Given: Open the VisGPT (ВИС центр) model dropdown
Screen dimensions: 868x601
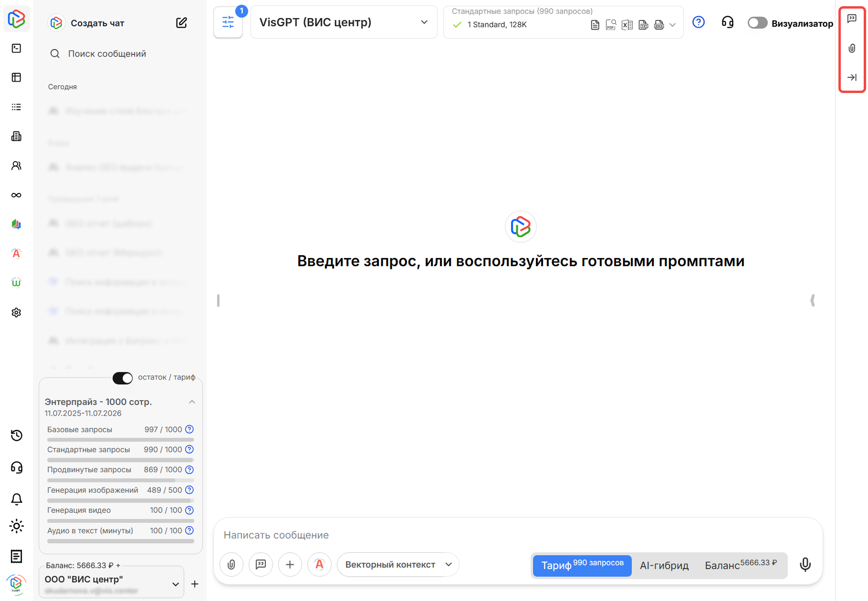Looking at the screenshot, I should [344, 22].
